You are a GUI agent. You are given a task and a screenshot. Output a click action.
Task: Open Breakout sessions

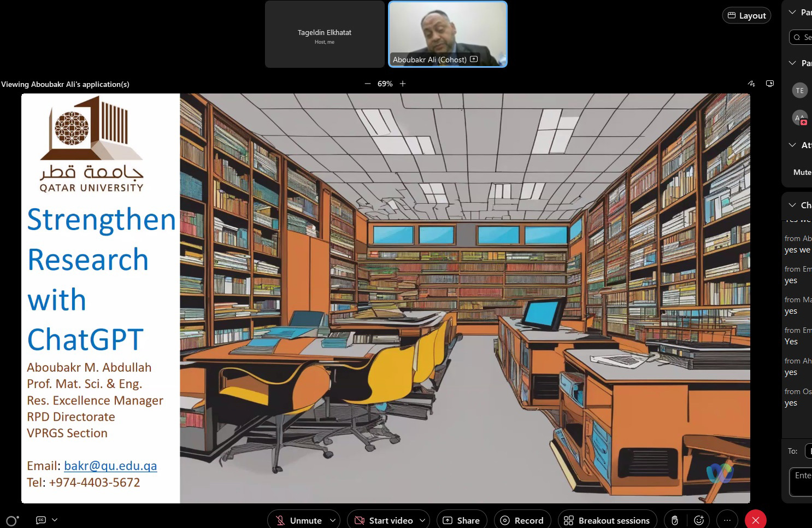pyautogui.click(x=607, y=520)
